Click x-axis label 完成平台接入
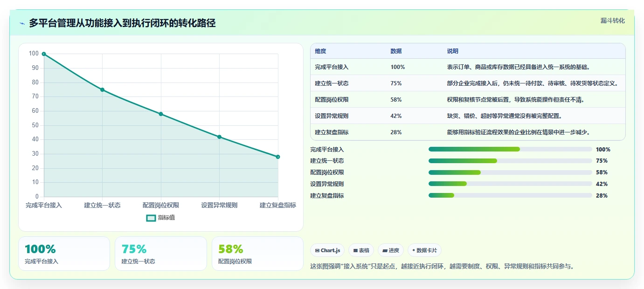The width and height of the screenshot is (644, 289). point(44,205)
